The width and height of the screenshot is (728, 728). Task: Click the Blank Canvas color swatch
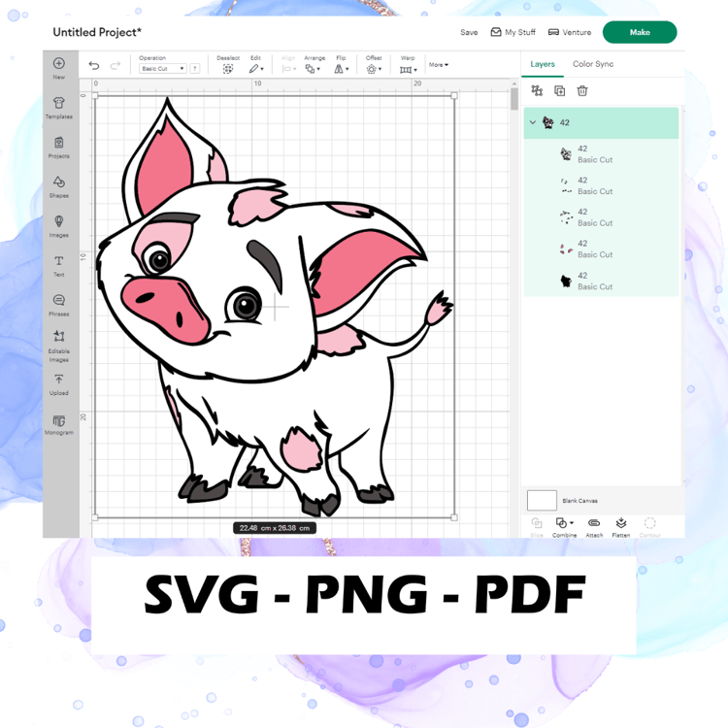542,501
